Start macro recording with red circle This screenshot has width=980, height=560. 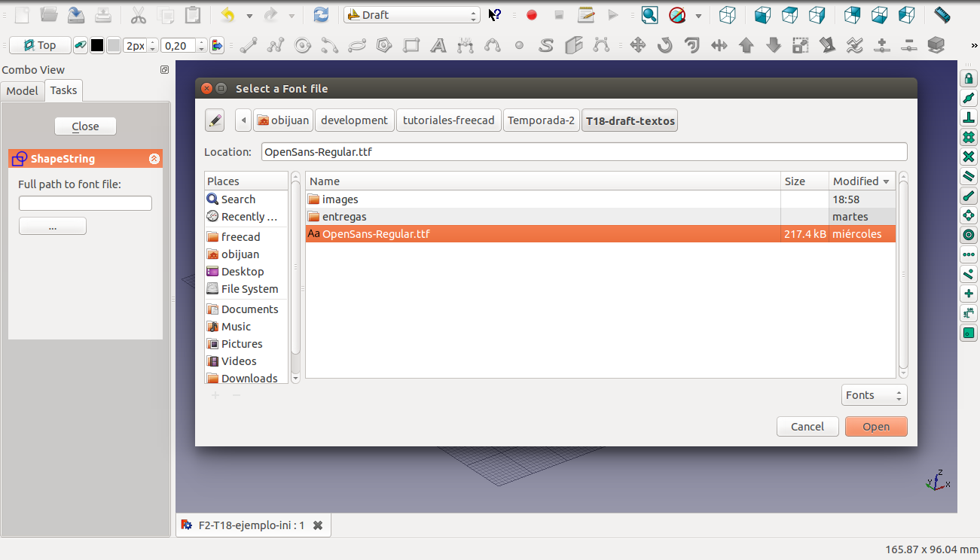point(532,15)
